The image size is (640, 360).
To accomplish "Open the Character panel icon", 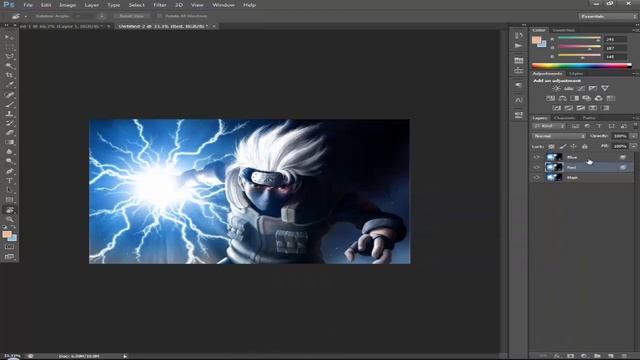I will click(518, 100).
